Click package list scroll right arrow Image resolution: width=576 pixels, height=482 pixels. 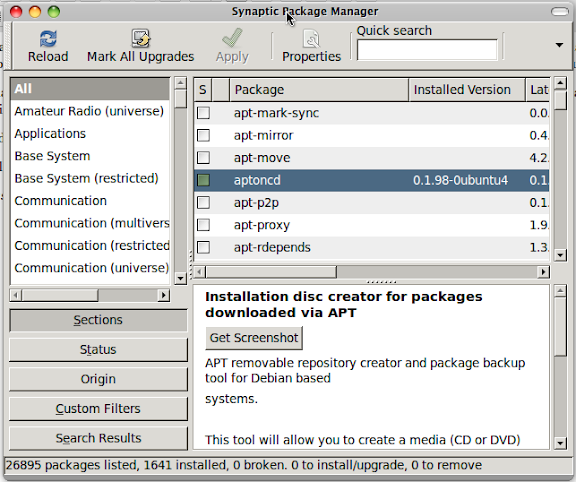coord(544,272)
